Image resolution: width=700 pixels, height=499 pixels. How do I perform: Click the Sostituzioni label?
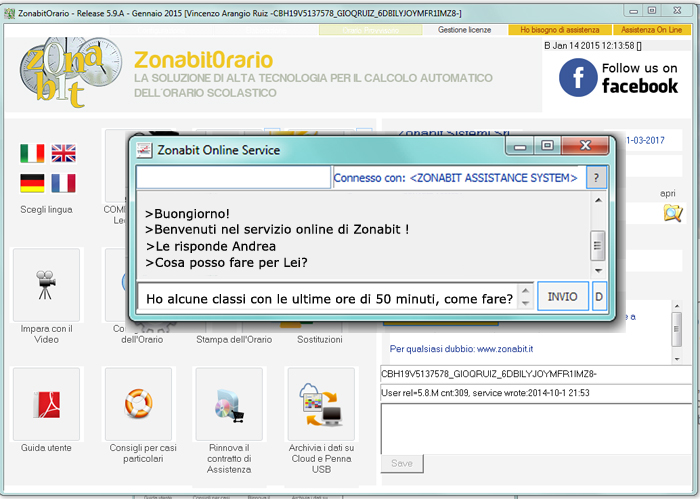pos(320,340)
